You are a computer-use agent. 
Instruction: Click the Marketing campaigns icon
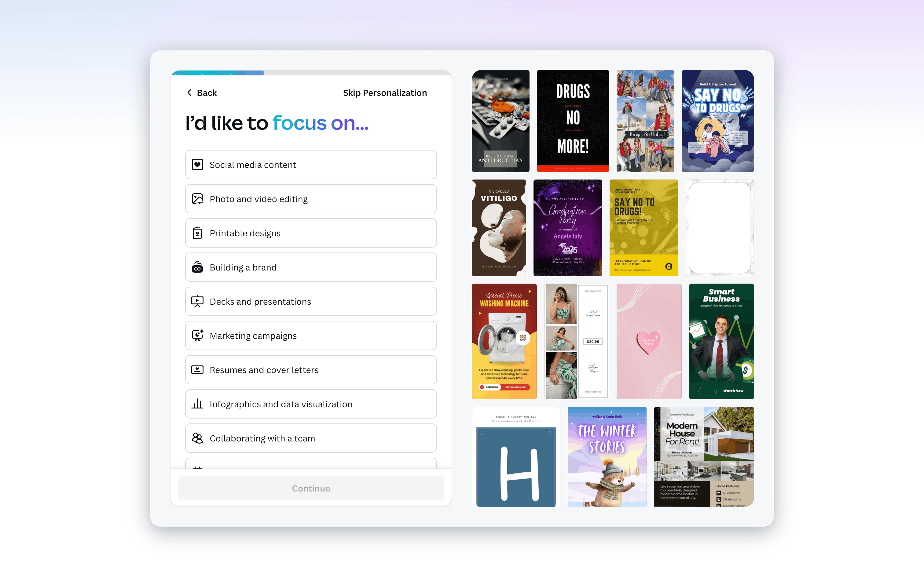click(197, 336)
